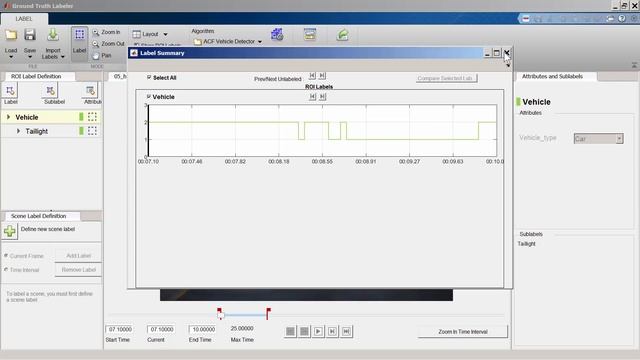The image size is (640, 360).
Task: Go to next unlabeled Vehicle frame
Action: point(323,97)
